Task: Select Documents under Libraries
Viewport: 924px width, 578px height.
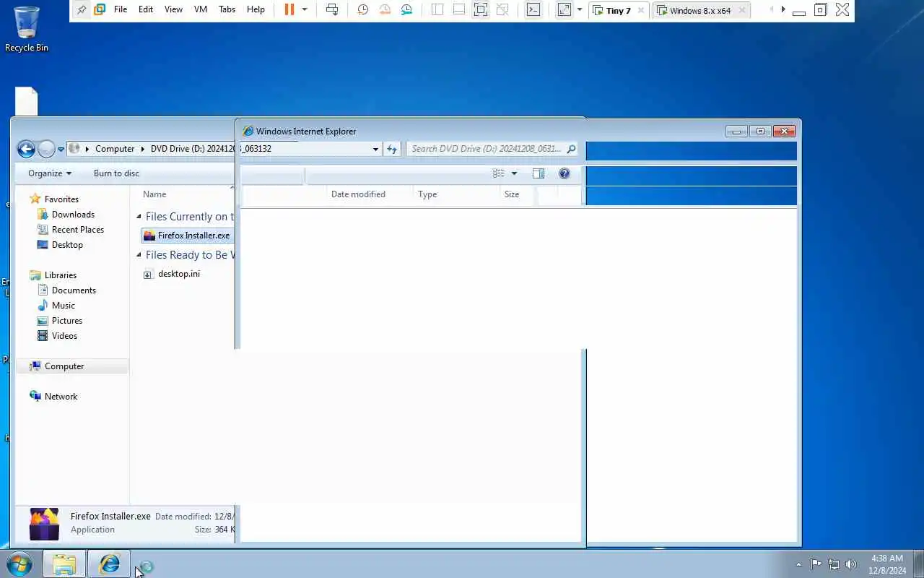Action: coord(74,290)
